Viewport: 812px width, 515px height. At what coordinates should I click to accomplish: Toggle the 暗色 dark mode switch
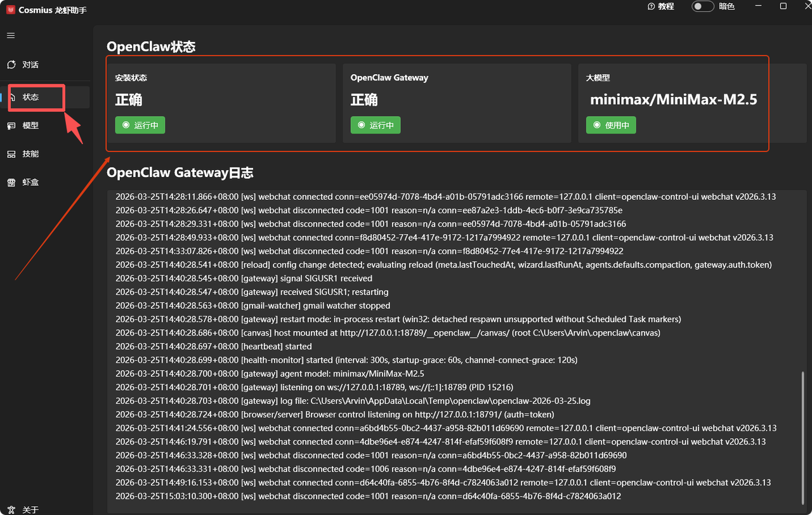pos(702,6)
